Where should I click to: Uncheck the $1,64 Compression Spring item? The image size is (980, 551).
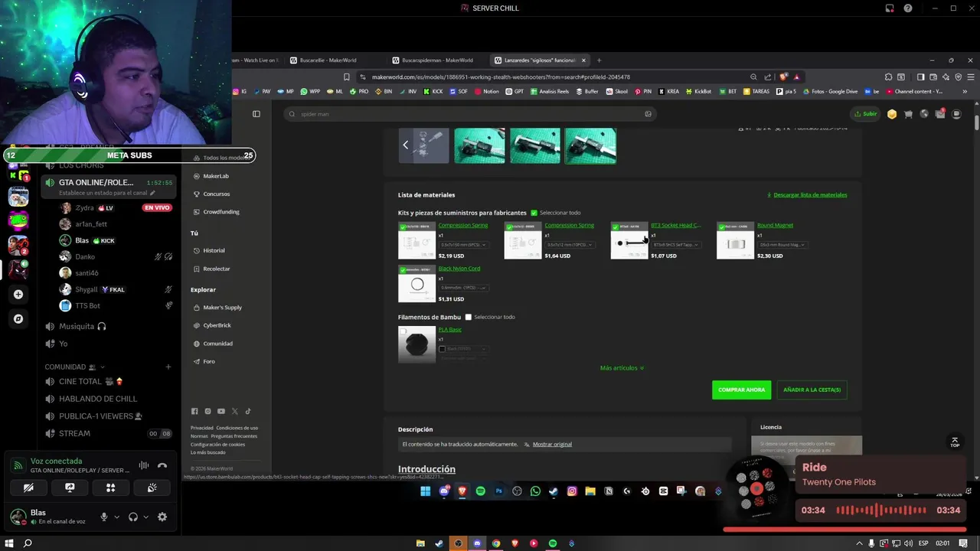tap(509, 227)
